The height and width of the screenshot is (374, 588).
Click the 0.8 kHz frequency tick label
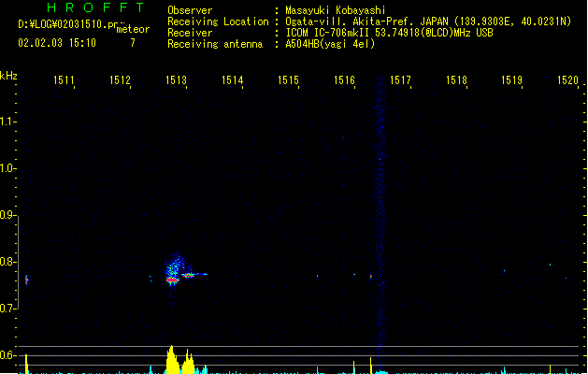[x=7, y=262]
